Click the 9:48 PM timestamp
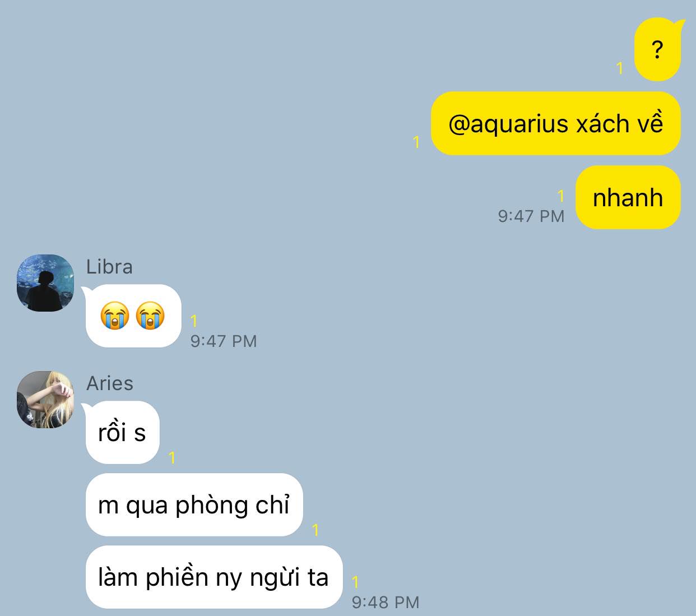The image size is (696, 616). (386, 602)
